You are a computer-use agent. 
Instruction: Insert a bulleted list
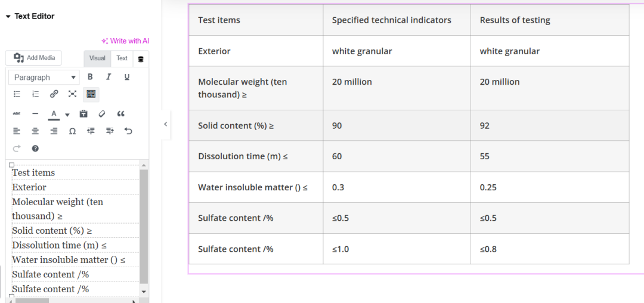pyautogui.click(x=17, y=94)
